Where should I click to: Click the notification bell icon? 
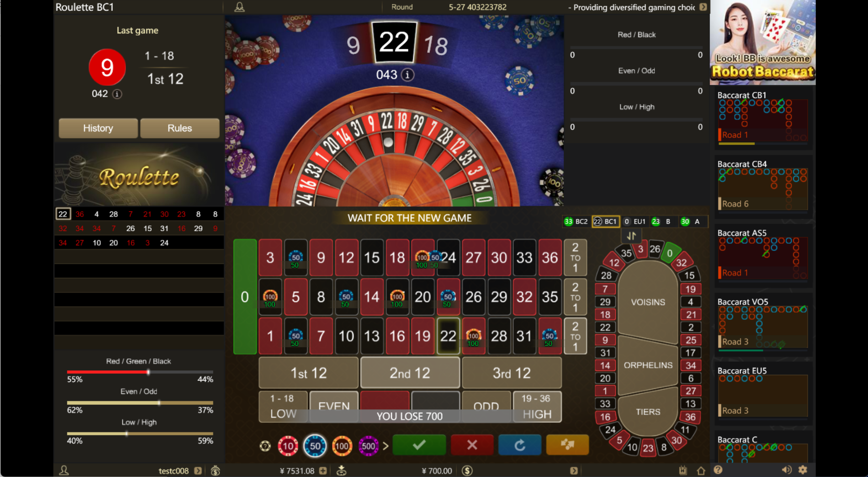point(239,7)
